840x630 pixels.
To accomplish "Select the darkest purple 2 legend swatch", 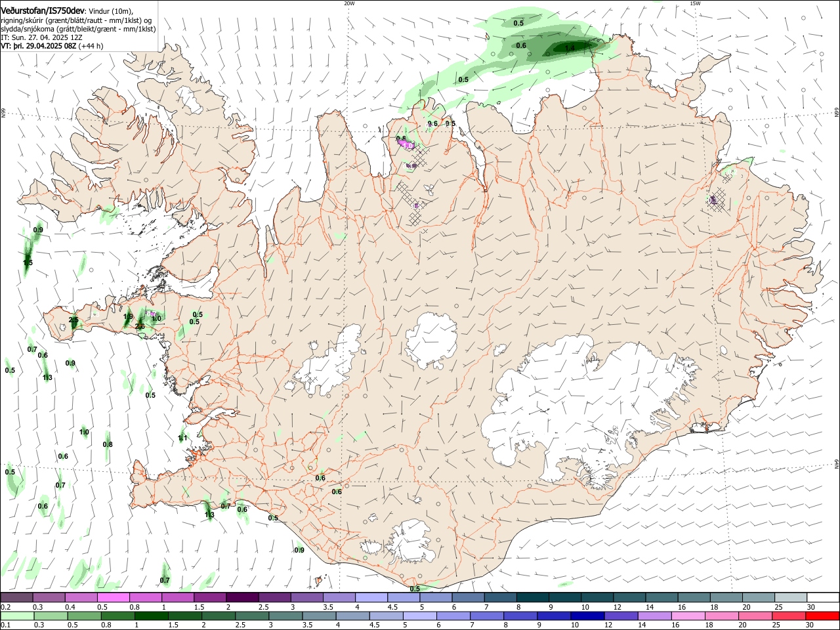I will (x=241, y=597).
